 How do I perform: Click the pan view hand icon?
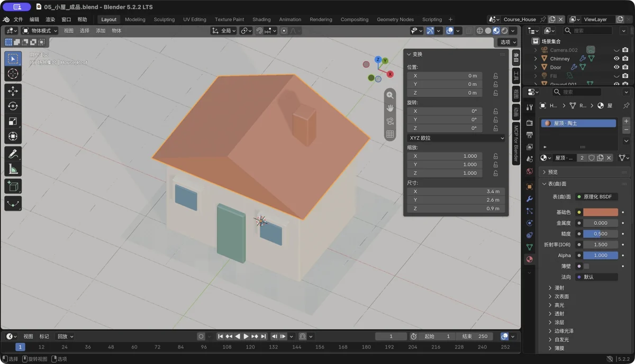(390, 108)
